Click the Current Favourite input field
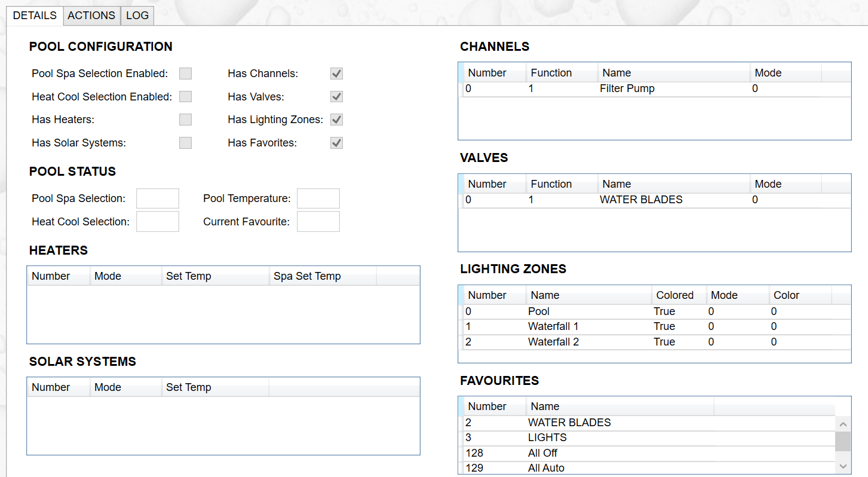This screenshot has height=477, width=868. 318,221
